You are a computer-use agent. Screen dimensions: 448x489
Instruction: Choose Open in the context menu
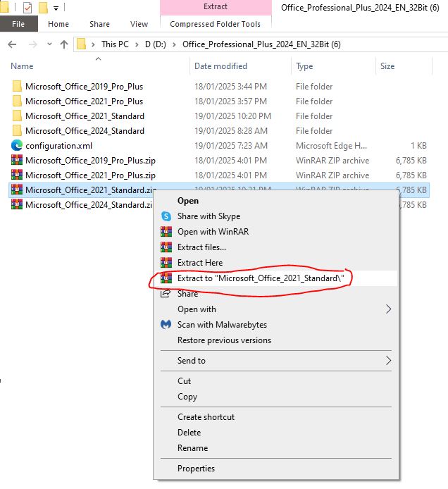point(276,201)
